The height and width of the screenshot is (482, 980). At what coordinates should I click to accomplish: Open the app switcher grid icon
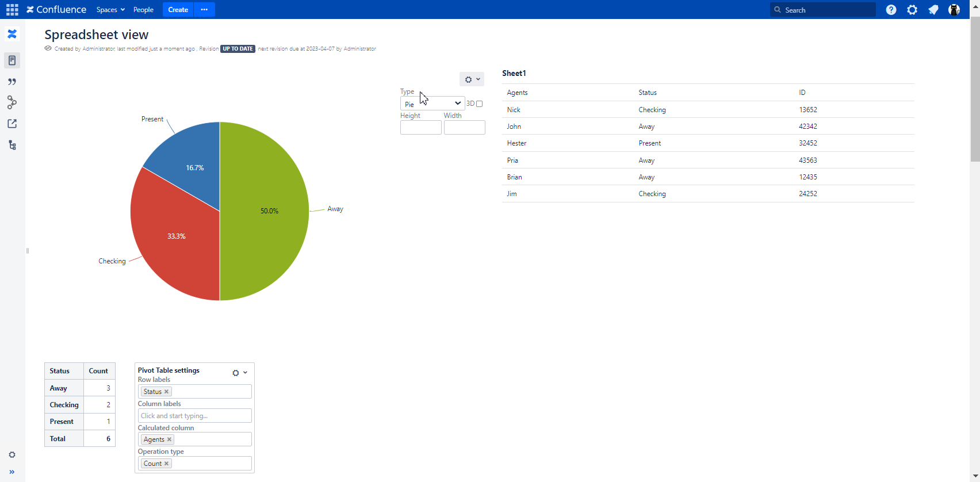click(12, 10)
